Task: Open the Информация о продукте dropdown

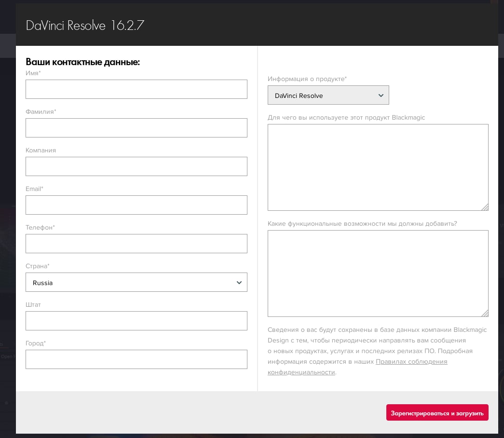Action: click(328, 95)
